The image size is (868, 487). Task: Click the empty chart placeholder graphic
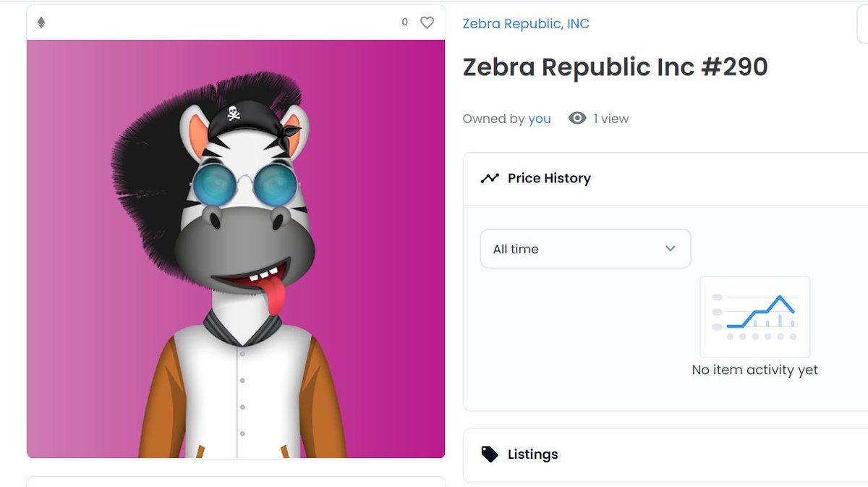(755, 316)
